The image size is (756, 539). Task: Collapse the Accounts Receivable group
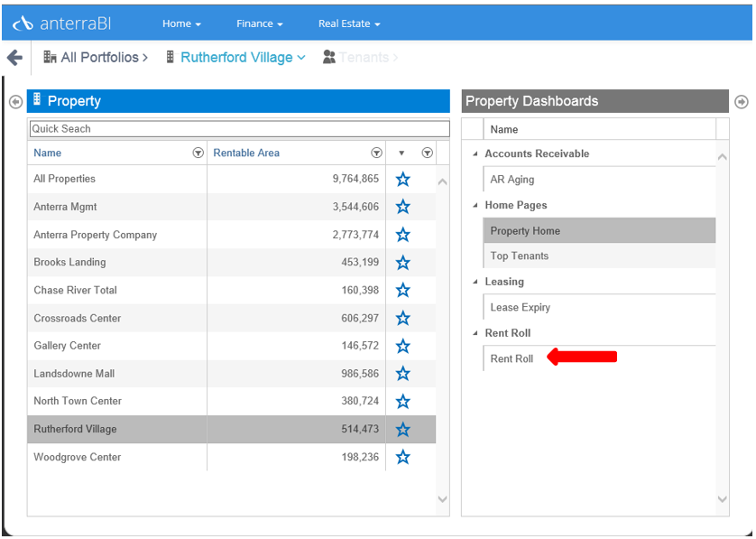(x=475, y=153)
